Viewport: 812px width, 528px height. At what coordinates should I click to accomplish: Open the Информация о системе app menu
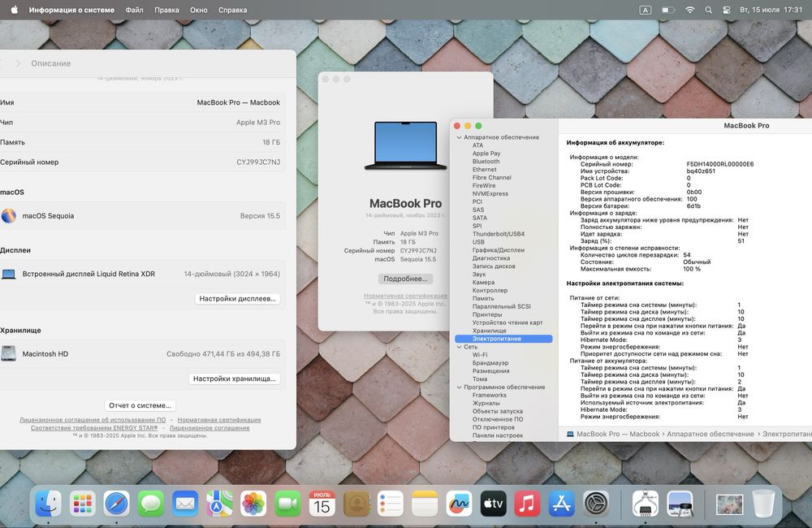[71, 10]
